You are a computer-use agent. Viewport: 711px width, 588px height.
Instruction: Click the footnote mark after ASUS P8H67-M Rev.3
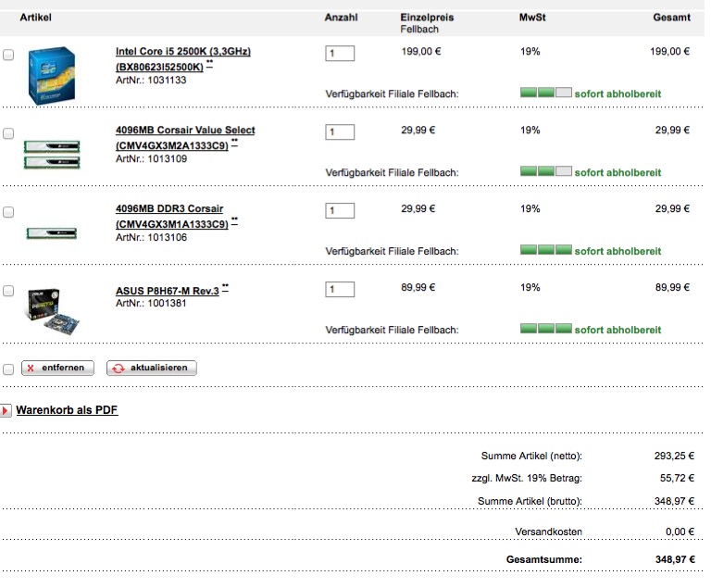(x=225, y=288)
